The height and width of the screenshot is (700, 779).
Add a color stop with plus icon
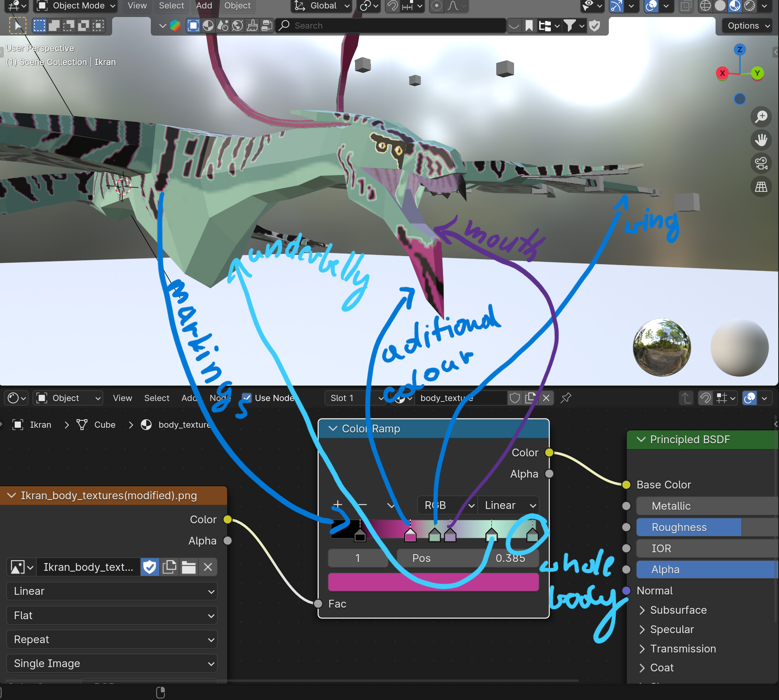point(338,505)
